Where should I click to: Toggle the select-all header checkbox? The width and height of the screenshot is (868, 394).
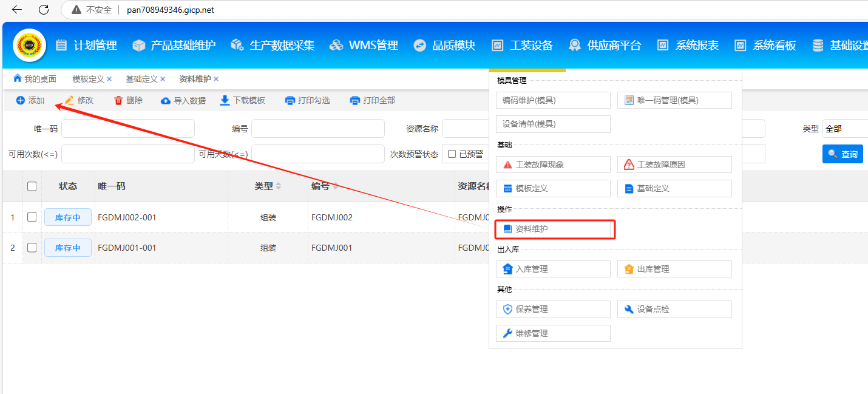pyautogui.click(x=32, y=186)
